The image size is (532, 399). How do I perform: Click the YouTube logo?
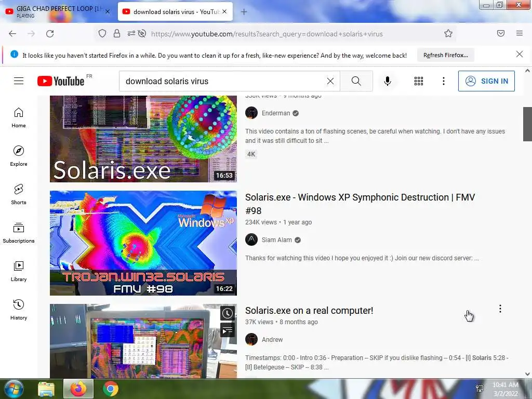tap(61, 81)
